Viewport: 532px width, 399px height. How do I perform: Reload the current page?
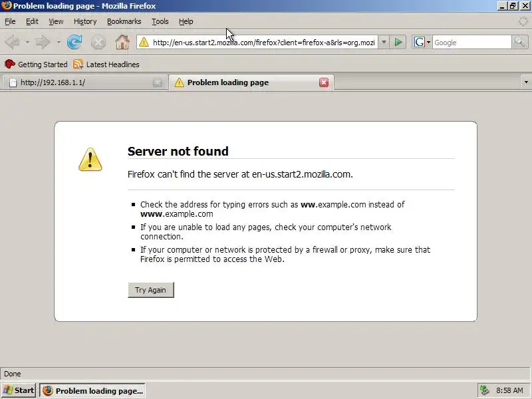pos(74,43)
